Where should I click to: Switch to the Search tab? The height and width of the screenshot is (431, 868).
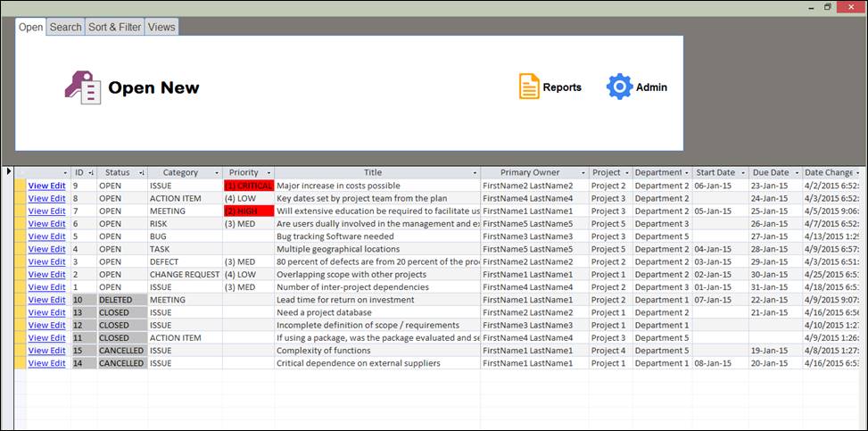tap(65, 27)
